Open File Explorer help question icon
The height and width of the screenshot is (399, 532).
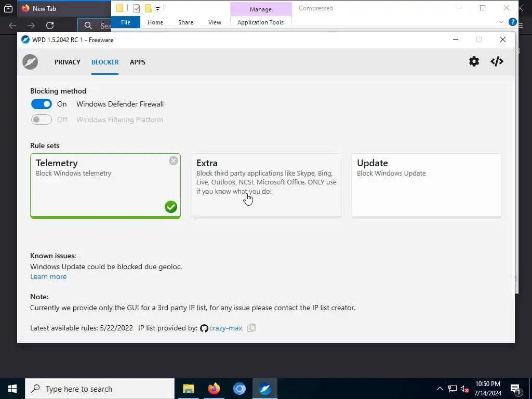point(513,22)
